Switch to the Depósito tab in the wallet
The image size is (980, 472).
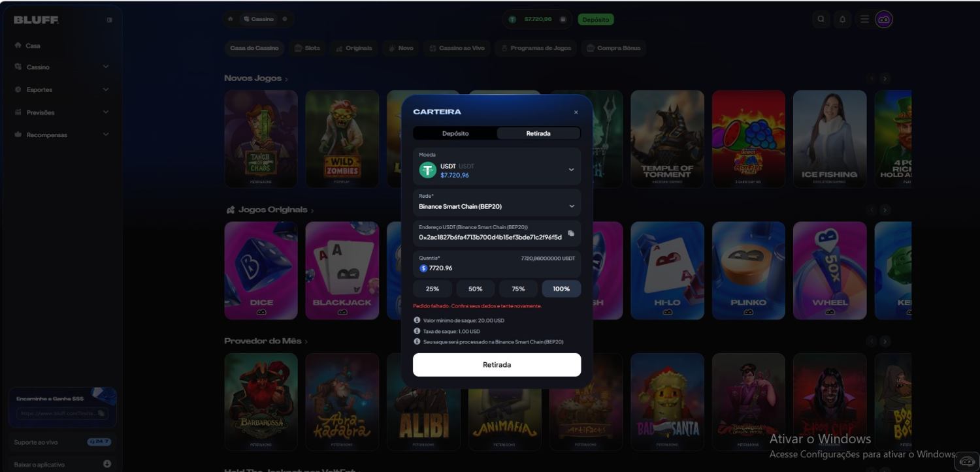[455, 133]
